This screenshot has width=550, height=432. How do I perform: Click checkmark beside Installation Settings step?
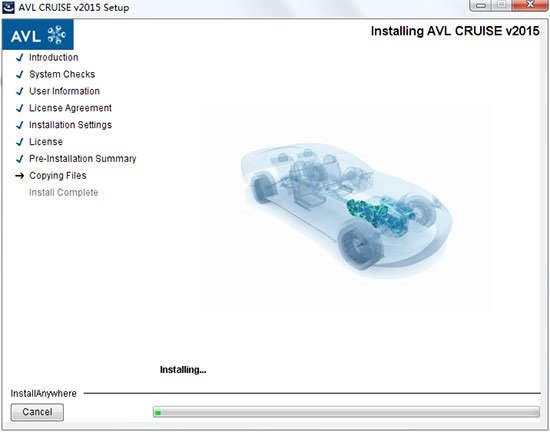[20, 125]
